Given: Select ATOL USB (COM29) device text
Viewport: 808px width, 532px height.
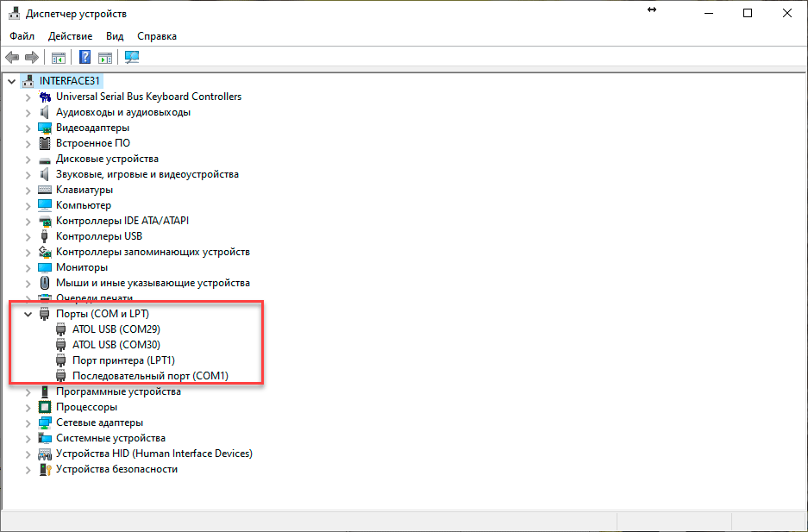Looking at the screenshot, I should (x=116, y=329).
